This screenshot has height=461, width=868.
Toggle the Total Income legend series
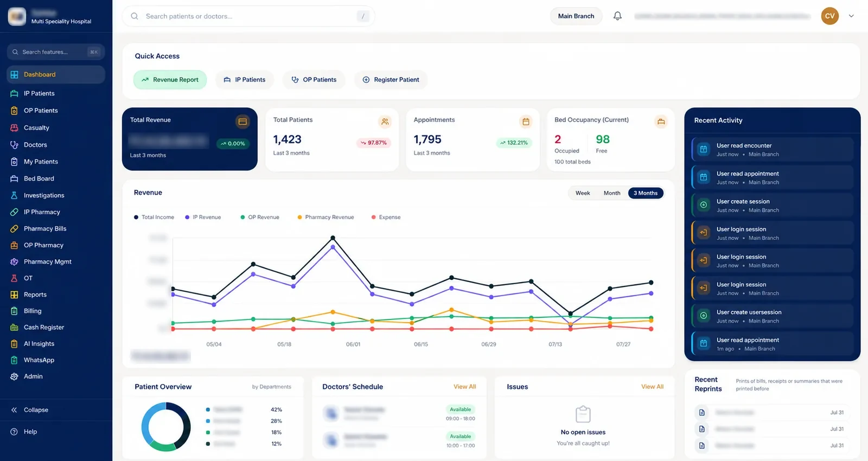click(x=154, y=217)
